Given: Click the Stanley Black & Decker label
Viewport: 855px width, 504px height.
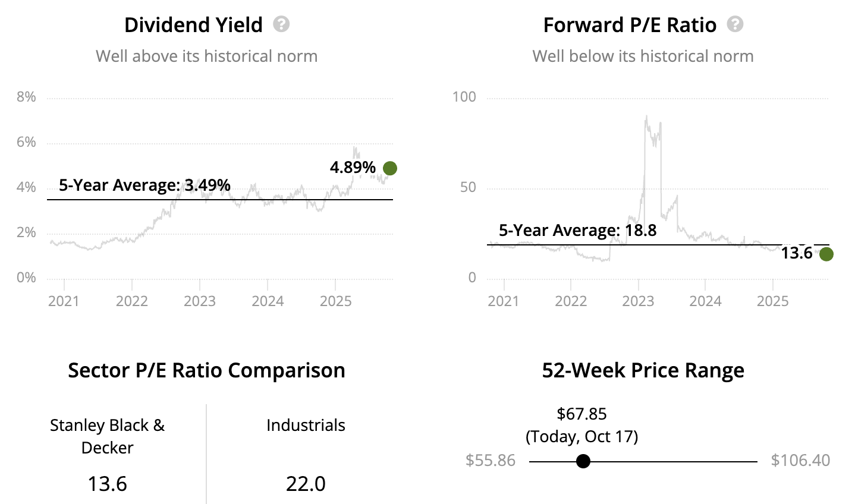Looking at the screenshot, I should pos(107,436).
